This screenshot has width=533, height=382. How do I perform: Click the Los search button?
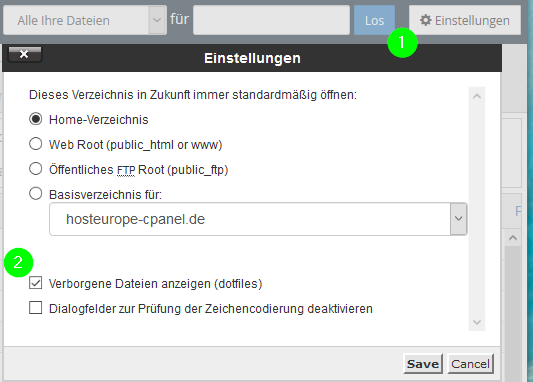pyautogui.click(x=374, y=20)
